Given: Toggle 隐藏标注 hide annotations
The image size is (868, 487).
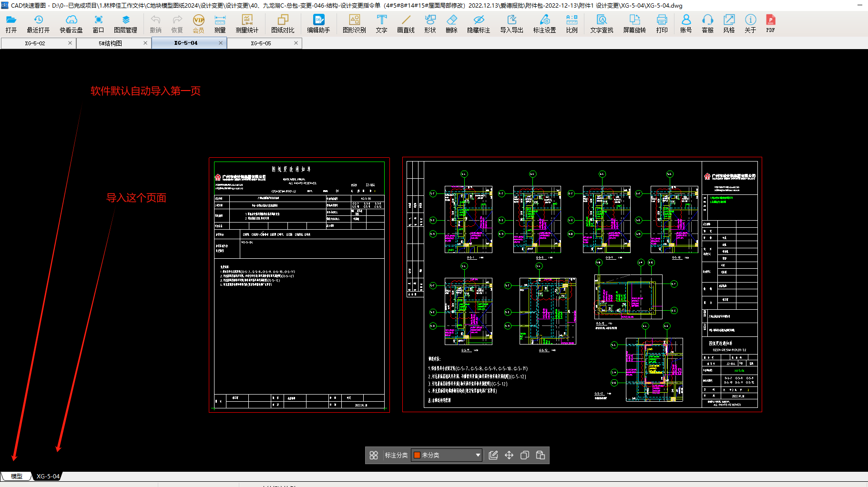Looking at the screenshot, I should [x=479, y=23].
